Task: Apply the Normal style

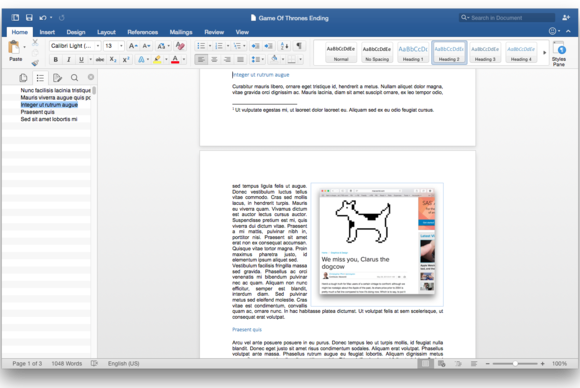Action: 341,53
